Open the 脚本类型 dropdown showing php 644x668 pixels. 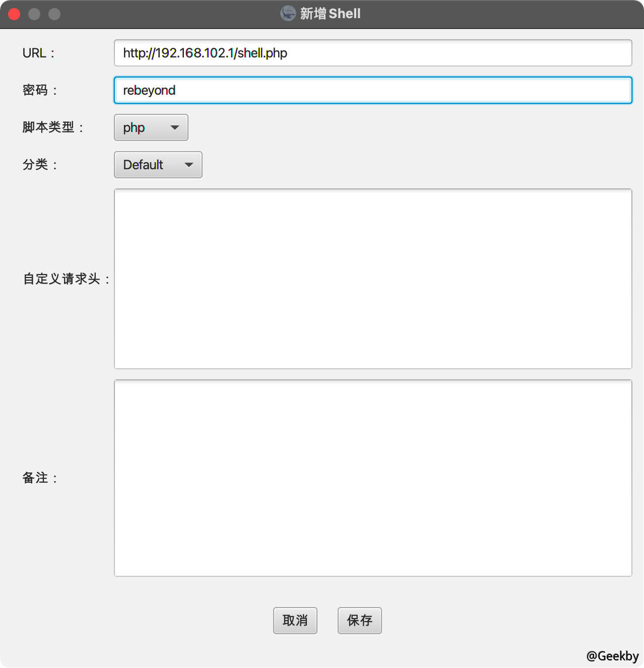coord(151,127)
